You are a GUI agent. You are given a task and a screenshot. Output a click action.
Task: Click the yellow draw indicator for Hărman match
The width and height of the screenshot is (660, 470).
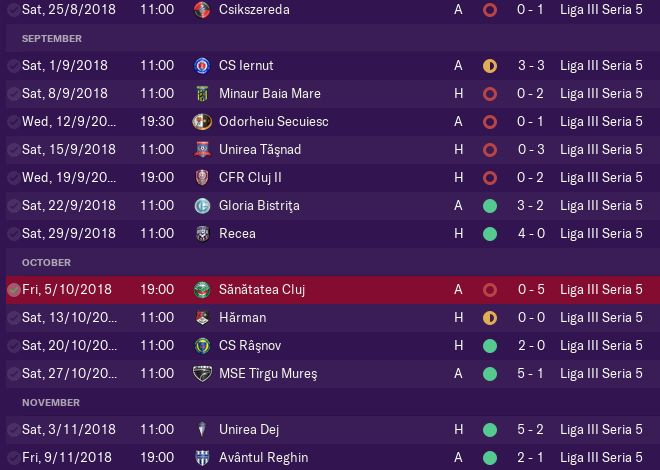(x=490, y=318)
